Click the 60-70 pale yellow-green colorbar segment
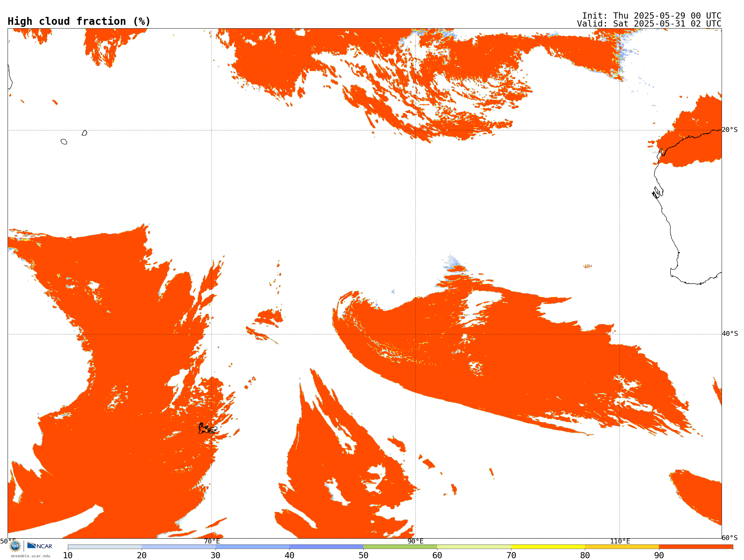744x560 pixels. coord(474,547)
